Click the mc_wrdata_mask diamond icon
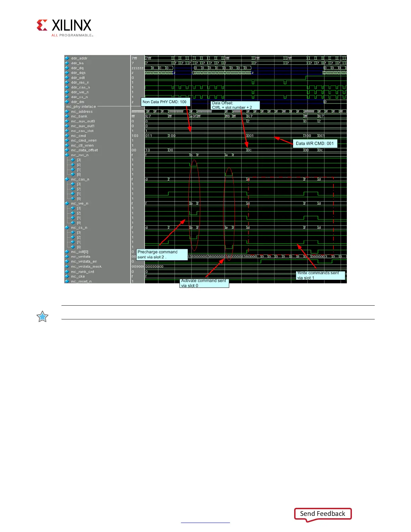 [67, 266]
